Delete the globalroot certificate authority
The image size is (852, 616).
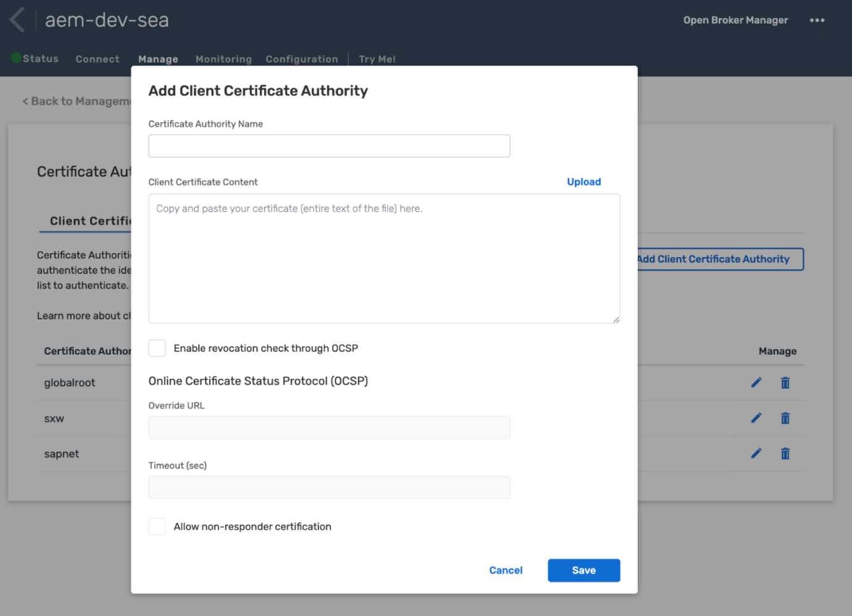785,382
